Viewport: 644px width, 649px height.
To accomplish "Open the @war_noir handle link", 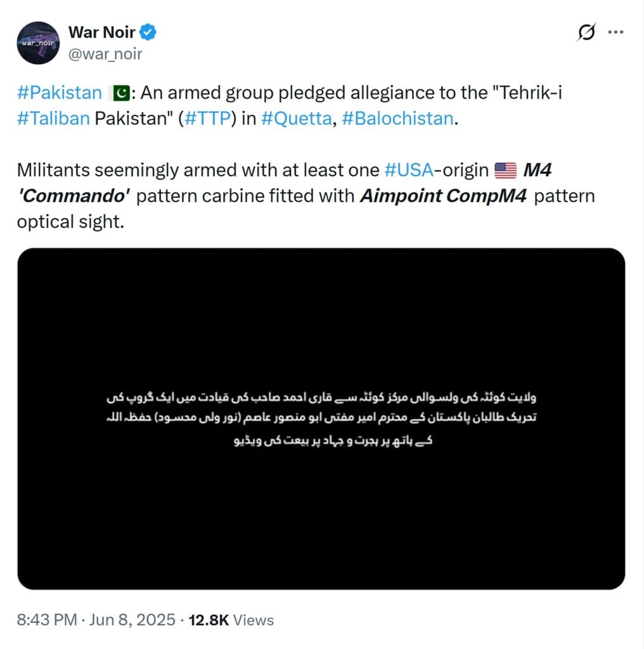I will pos(105,54).
